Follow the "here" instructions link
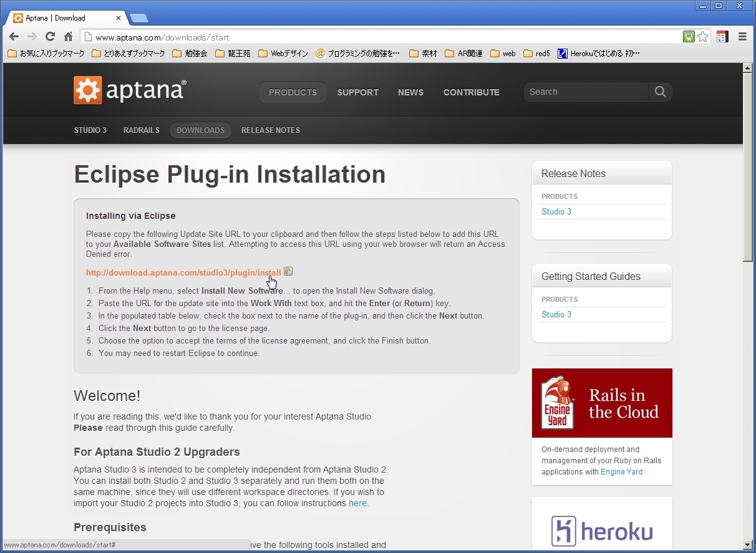The width and height of the screenshot is (756, 553). [x=357, y=503]
